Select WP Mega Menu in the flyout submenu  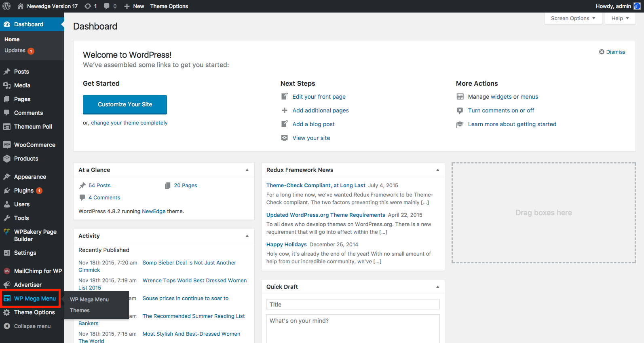point(89,299)
